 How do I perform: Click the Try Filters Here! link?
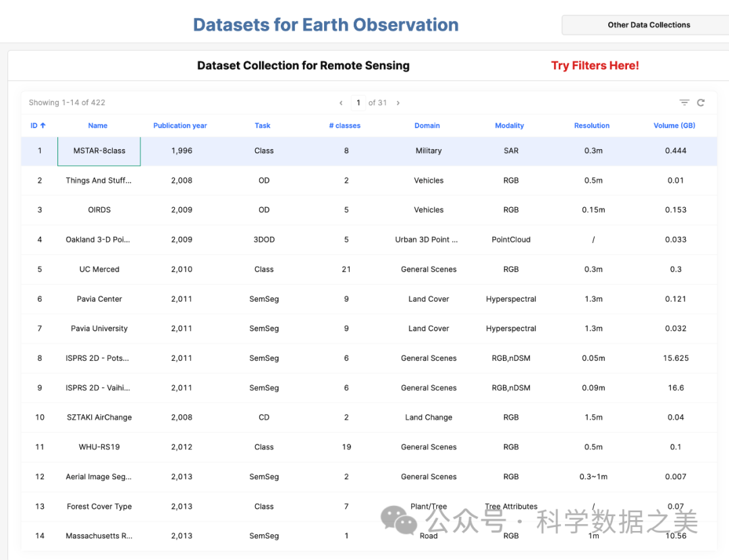click(595, 65)
